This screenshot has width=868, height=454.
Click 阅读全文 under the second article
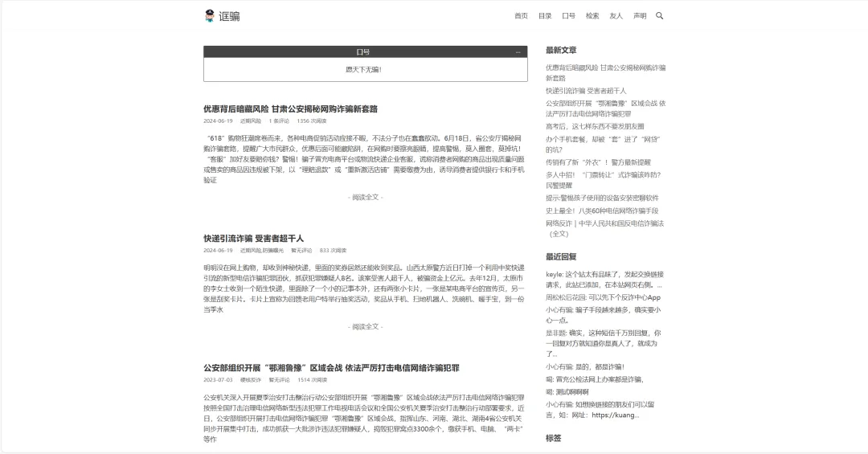coord(366,327)
